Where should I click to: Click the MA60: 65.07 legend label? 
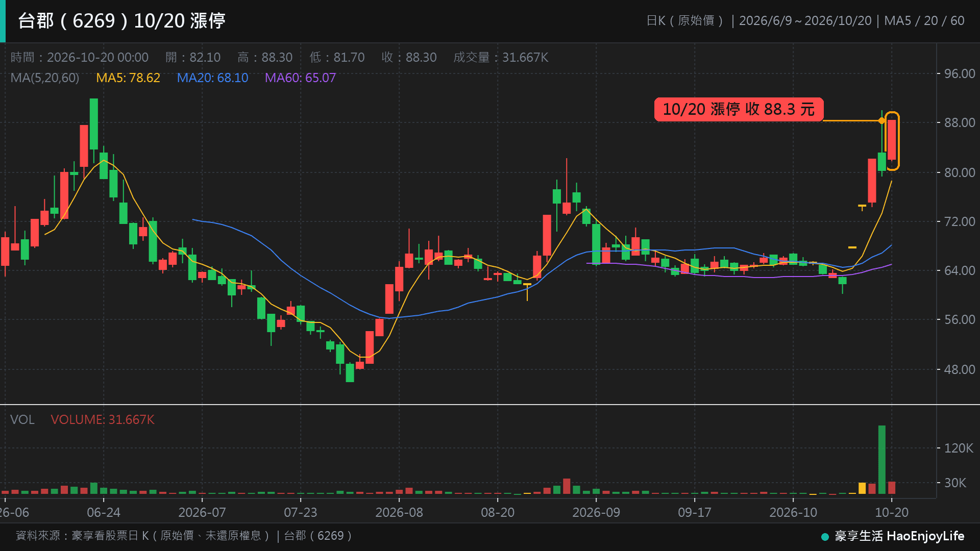click(x=300, y=78)
